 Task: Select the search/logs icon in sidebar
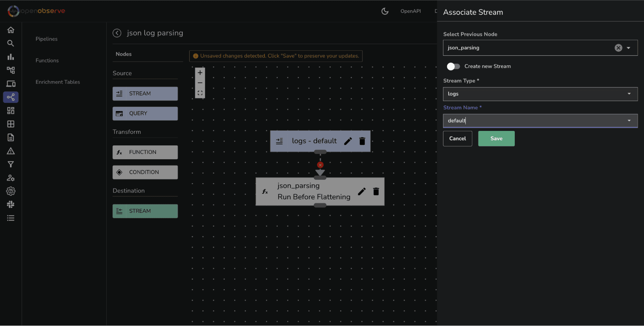(11, 43)
